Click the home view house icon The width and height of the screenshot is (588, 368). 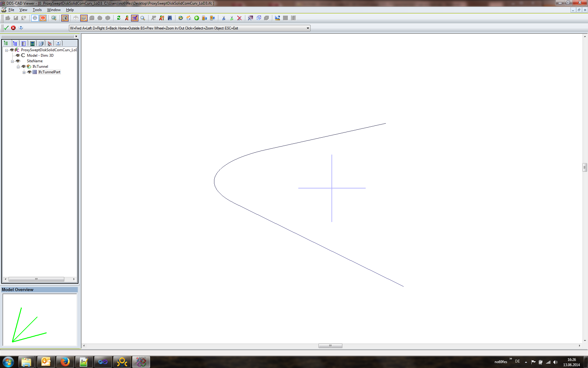click(x=189, y=18)
